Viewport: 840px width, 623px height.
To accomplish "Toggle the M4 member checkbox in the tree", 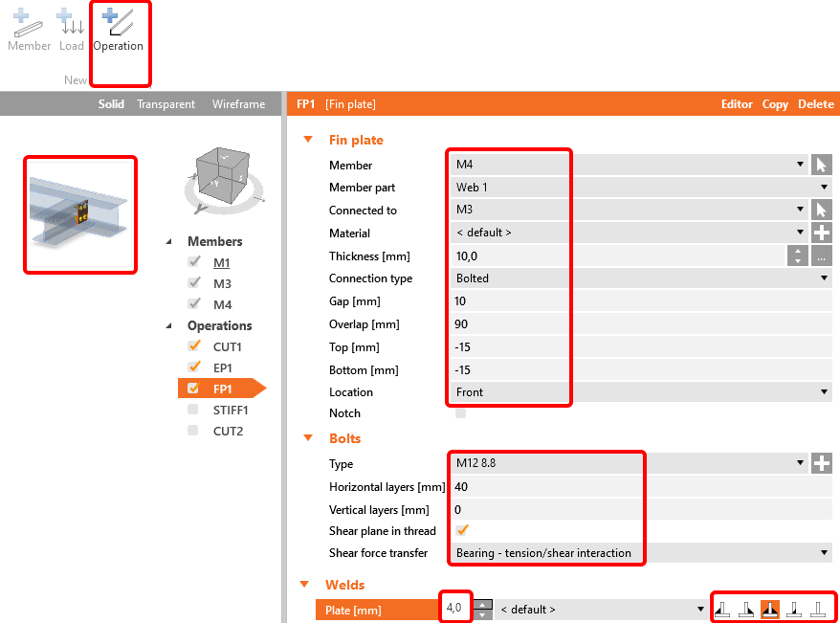I will pos(194,303).
